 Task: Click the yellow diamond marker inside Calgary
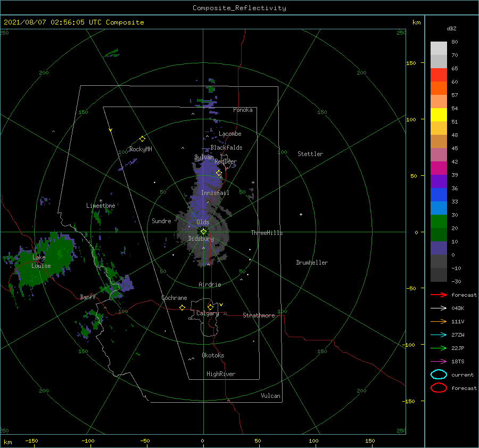coord(210,307)
